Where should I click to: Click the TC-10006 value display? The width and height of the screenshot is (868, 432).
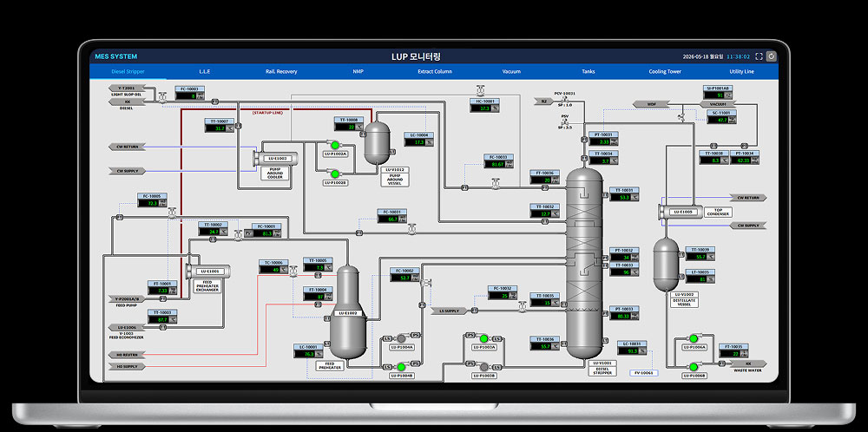pyautogui.click(x=273, y=270)
